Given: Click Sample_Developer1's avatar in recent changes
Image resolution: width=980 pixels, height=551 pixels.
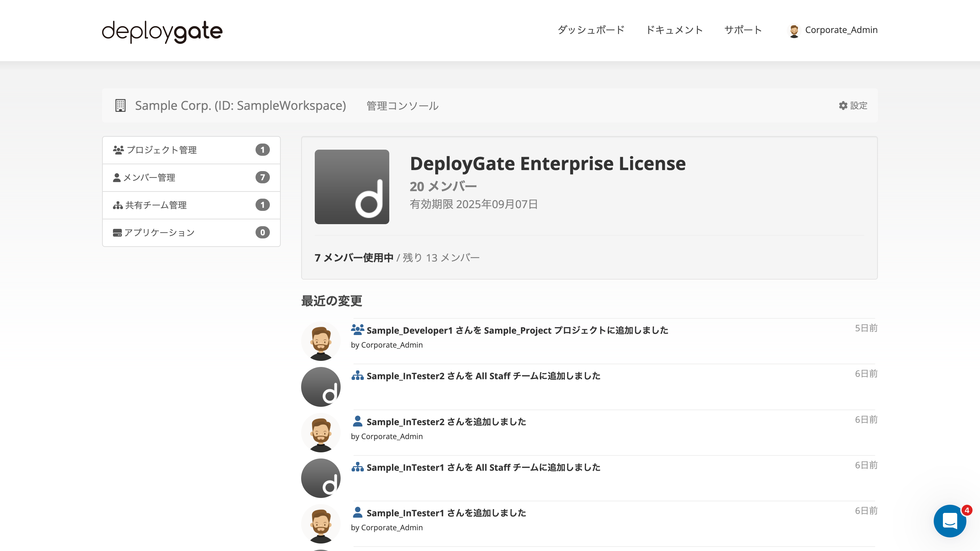Looking at the screenshot, I should tap(320, 340).
